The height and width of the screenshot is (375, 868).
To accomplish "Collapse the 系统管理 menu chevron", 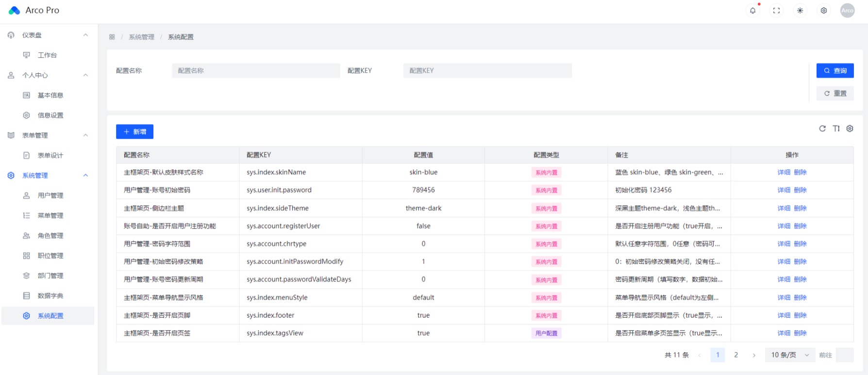I will [85, 176].
